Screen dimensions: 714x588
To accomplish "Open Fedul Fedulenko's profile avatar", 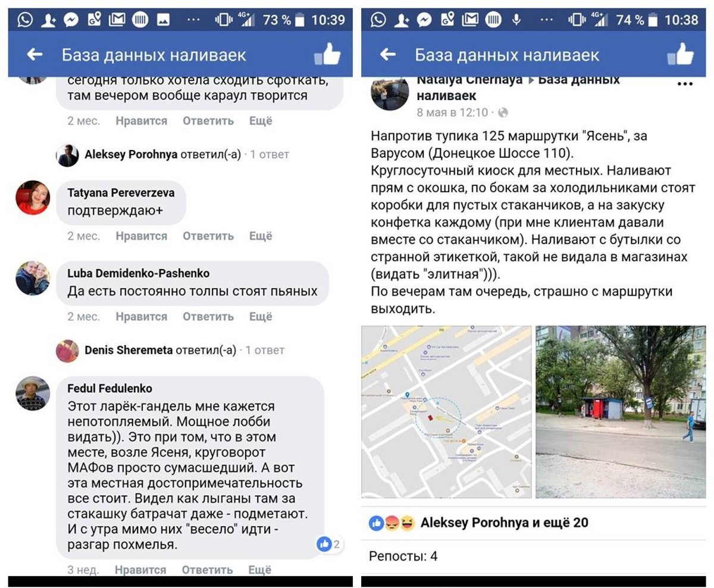I will [x=33, y=393].
